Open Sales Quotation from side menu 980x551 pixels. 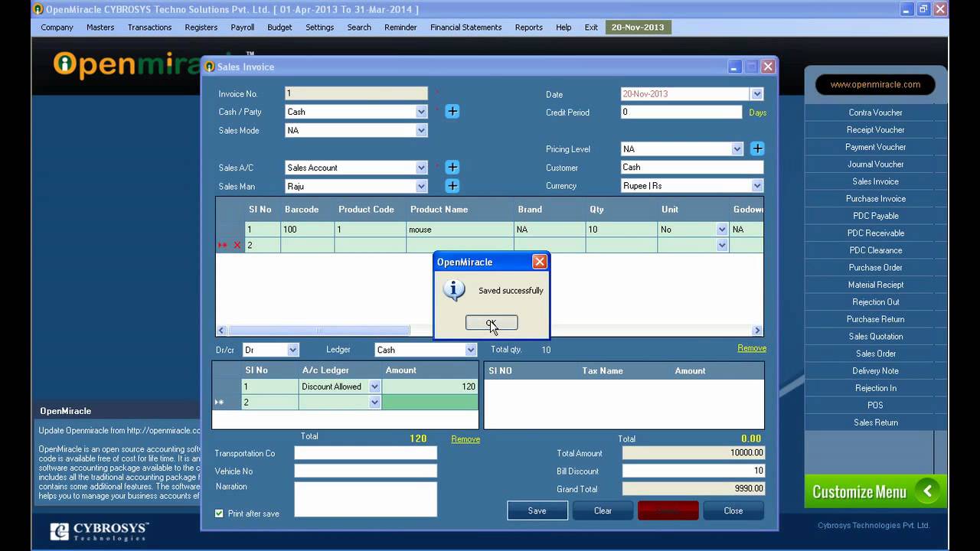pos(875,337)
